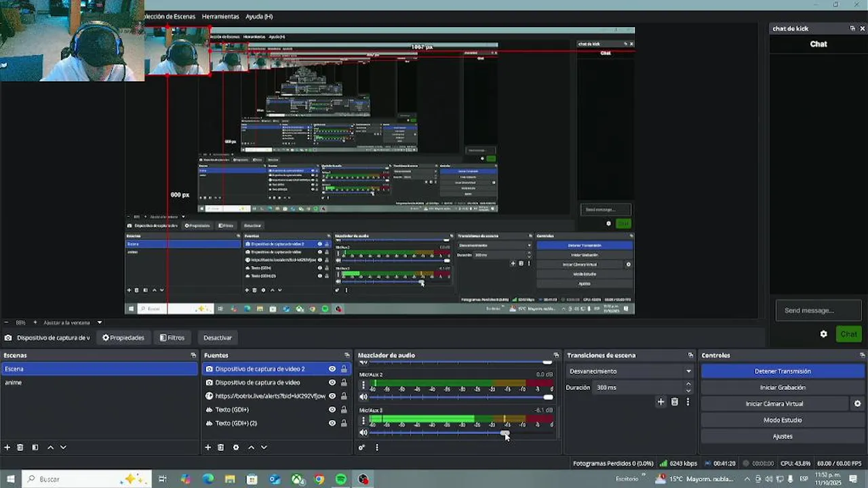Open the Herramientas menu
The height and width of the screenshot is (488, 868).
pos(220,16)
